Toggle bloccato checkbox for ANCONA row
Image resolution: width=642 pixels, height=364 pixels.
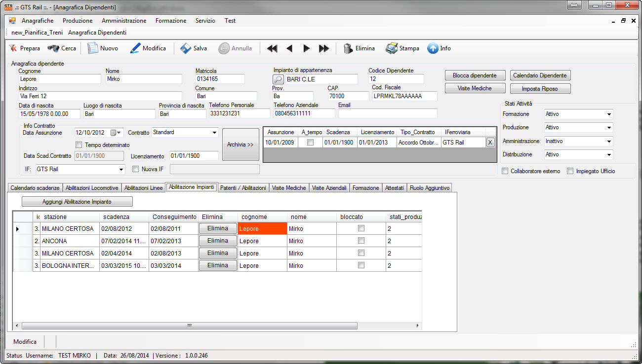[x=361, y=241]
